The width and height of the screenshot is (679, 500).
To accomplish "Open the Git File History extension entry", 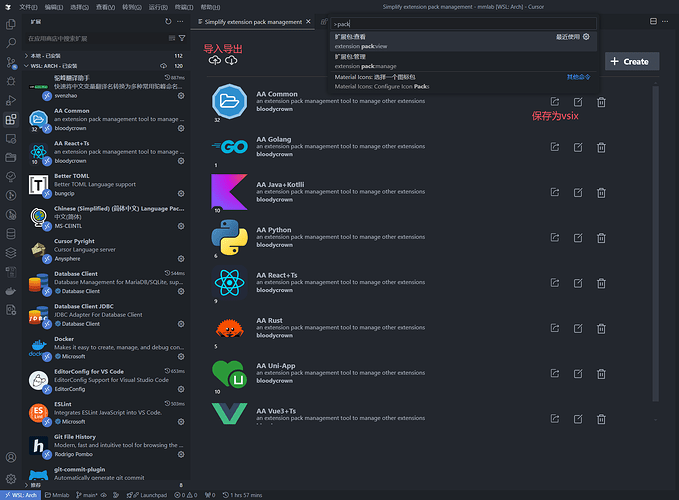I will [107, 445].
